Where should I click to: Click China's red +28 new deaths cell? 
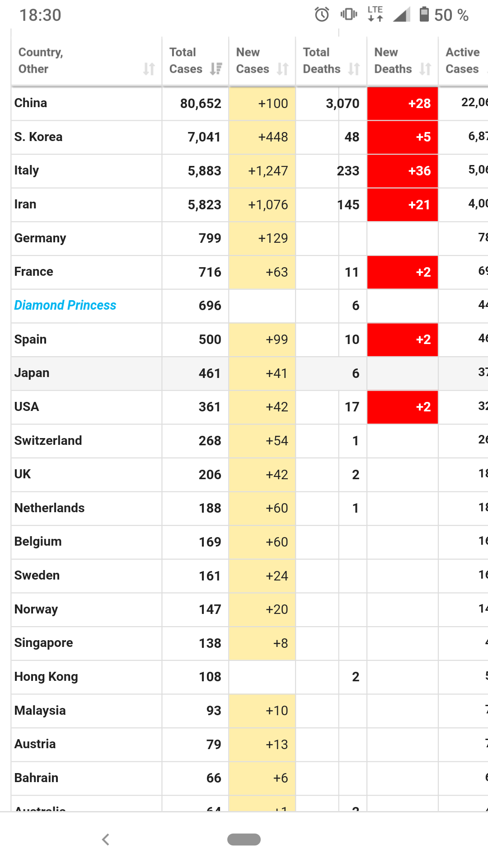click(x=402, y=104)
